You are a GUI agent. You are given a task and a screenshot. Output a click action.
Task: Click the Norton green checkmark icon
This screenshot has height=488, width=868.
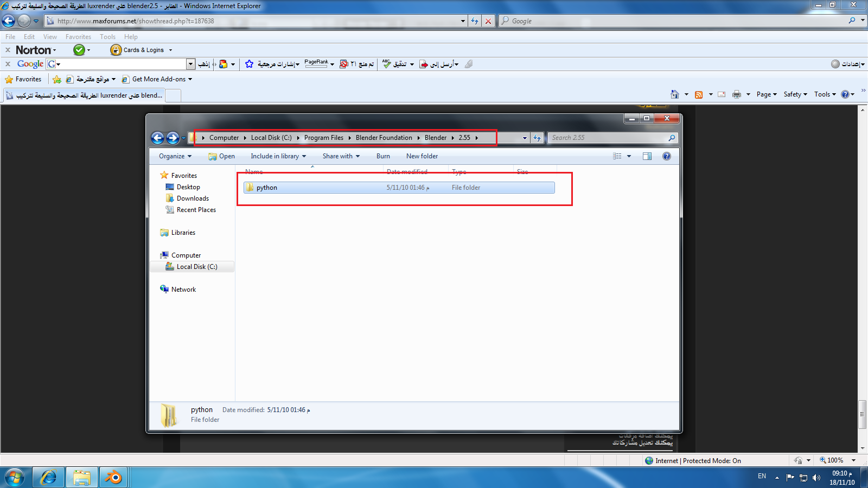click(79, 50)
